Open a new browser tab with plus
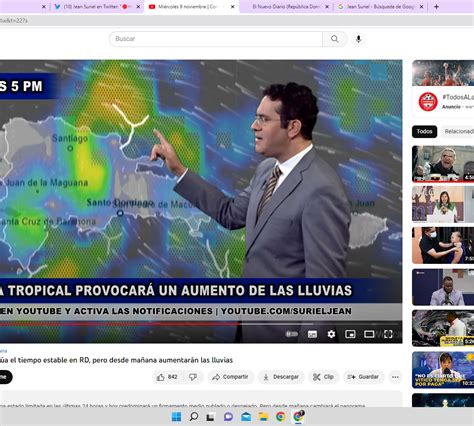Viewport: 474px width, 426px height. tap(436, 6)
